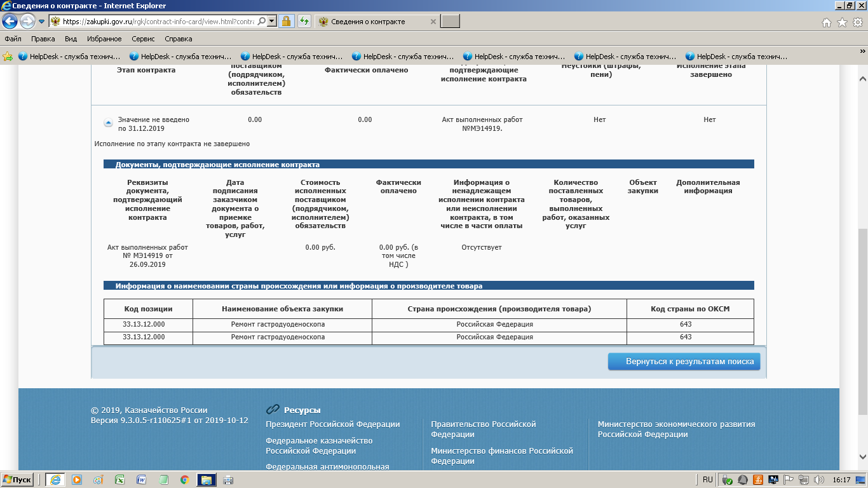Viewport: 868px width, 488px height.
Task: Select the text Отсутствует
Action: pos(482,247)
